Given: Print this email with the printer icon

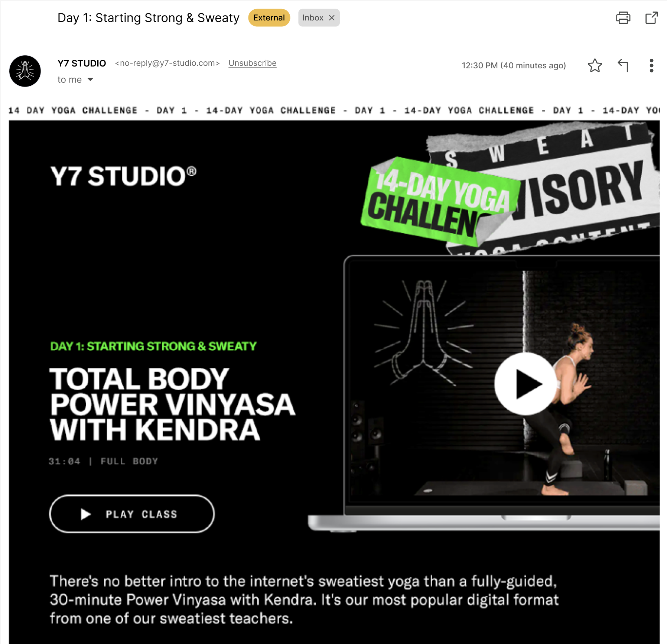Looking at the screenshot, I should tap(623, 18).
